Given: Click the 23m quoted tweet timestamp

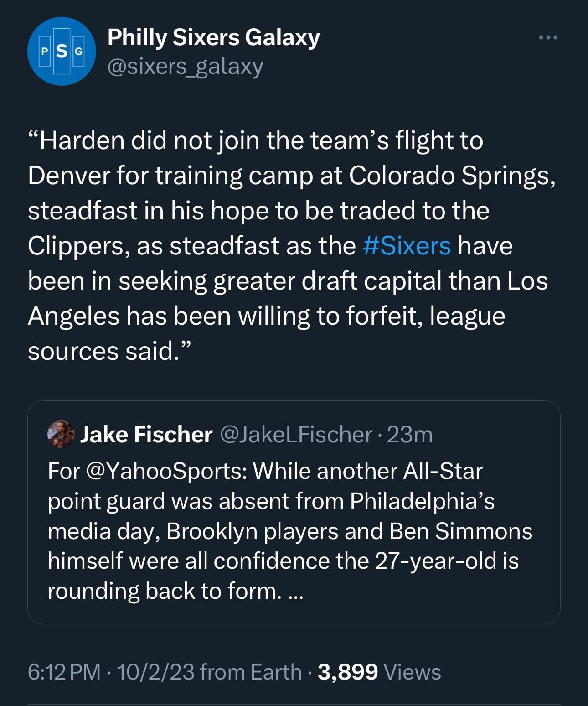Looking at the screenshot, I should click(410, 434).
